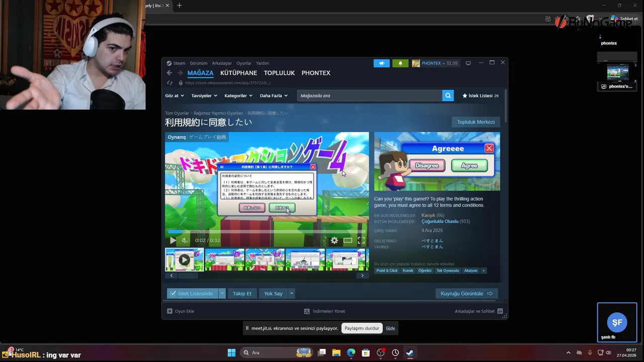The image size is (644, 362).
Task: Seek within the video progress bar
Action: click(267, 232)
